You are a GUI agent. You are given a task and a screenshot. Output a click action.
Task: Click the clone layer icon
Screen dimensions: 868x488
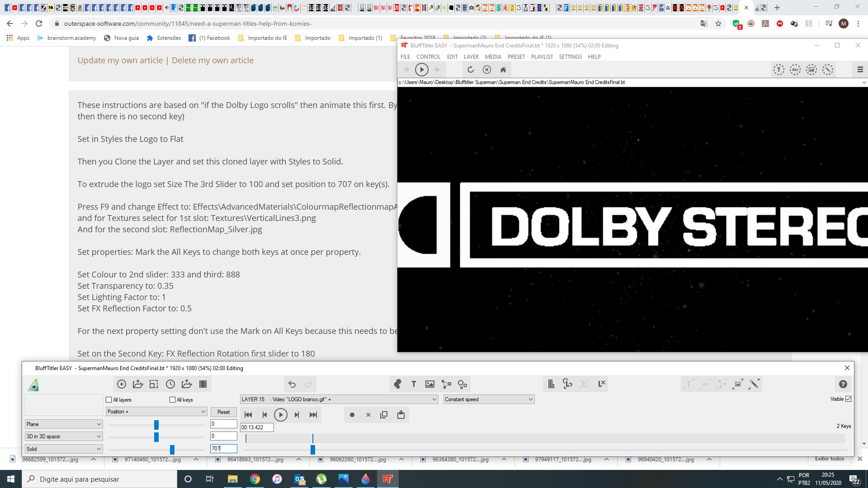(551, 384)
